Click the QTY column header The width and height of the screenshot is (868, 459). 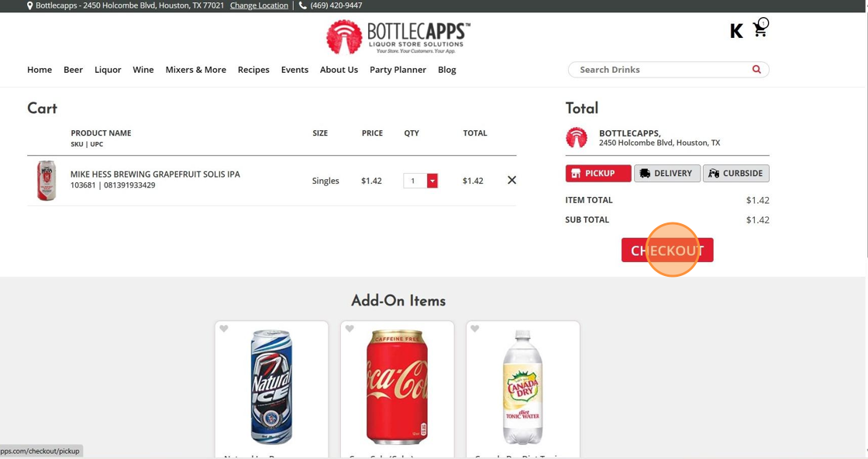click(x=412, y=133)
